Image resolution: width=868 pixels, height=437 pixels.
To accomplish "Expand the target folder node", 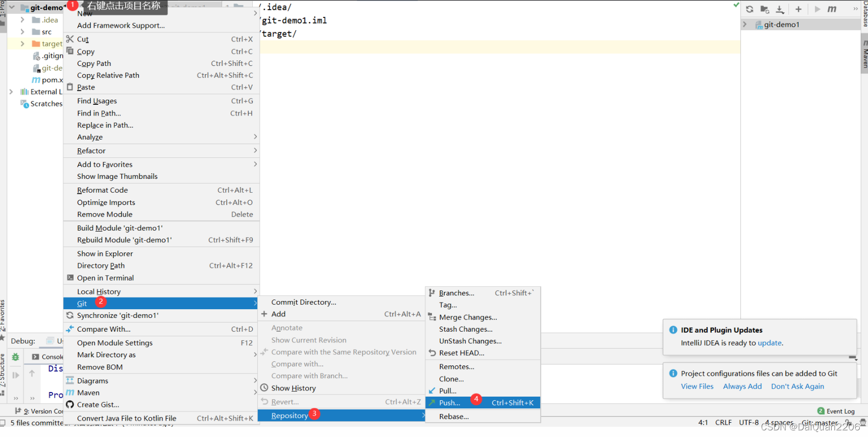I will (22, 44).
